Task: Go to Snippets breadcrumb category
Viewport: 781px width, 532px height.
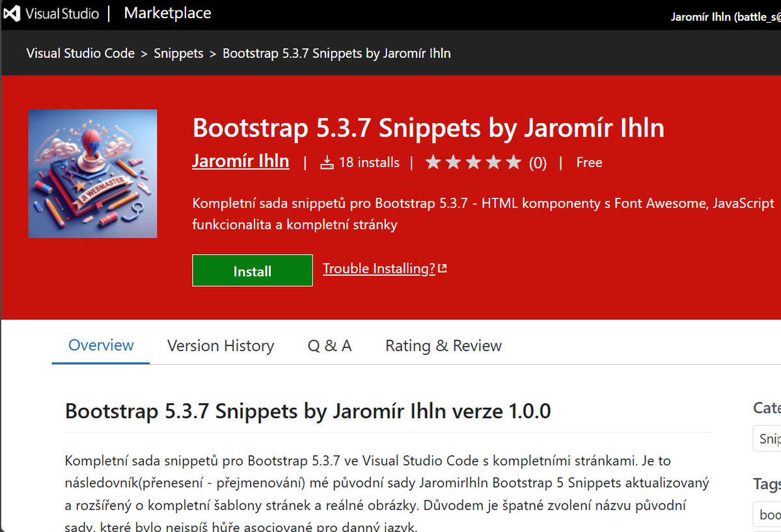Action: (x=178, y=53)
